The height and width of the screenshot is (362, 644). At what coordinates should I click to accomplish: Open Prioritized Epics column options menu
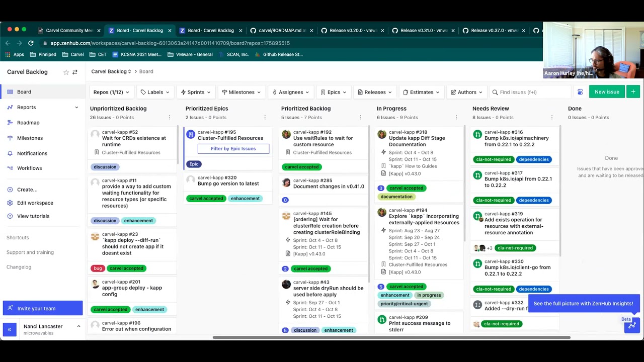pyautogui.click(x=265, y=118)
